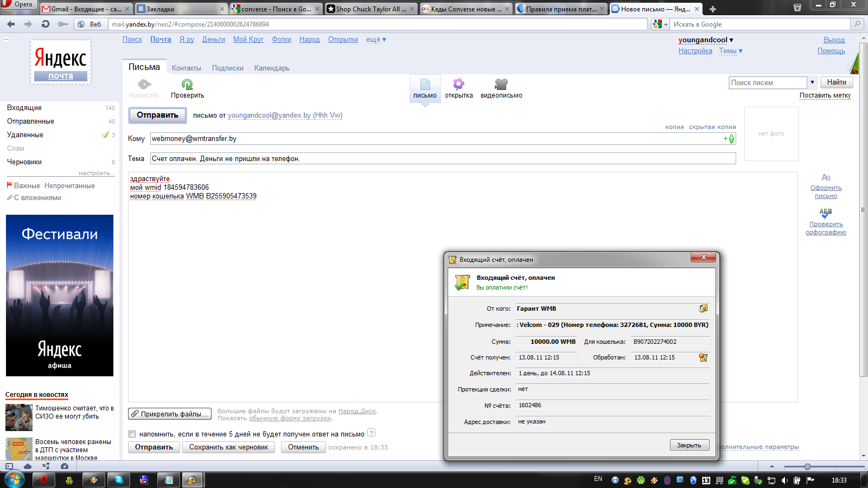This screenshot has width=868, height=488.
Task: Switch to the Shop Chuck Taylor tab
Action: point(371,9)
